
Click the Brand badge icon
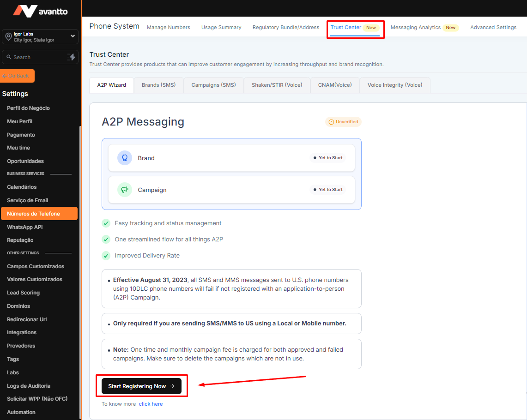pos(125,158)
